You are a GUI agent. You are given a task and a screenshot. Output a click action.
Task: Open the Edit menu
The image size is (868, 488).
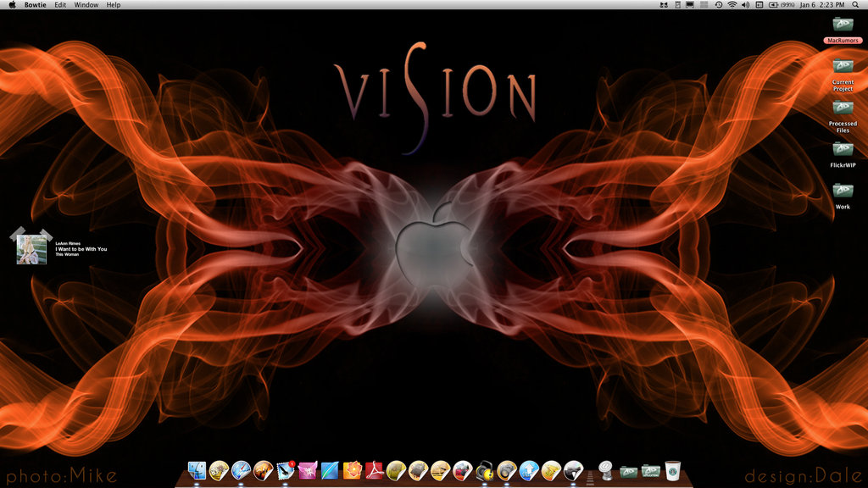click(x=60, y=4)
